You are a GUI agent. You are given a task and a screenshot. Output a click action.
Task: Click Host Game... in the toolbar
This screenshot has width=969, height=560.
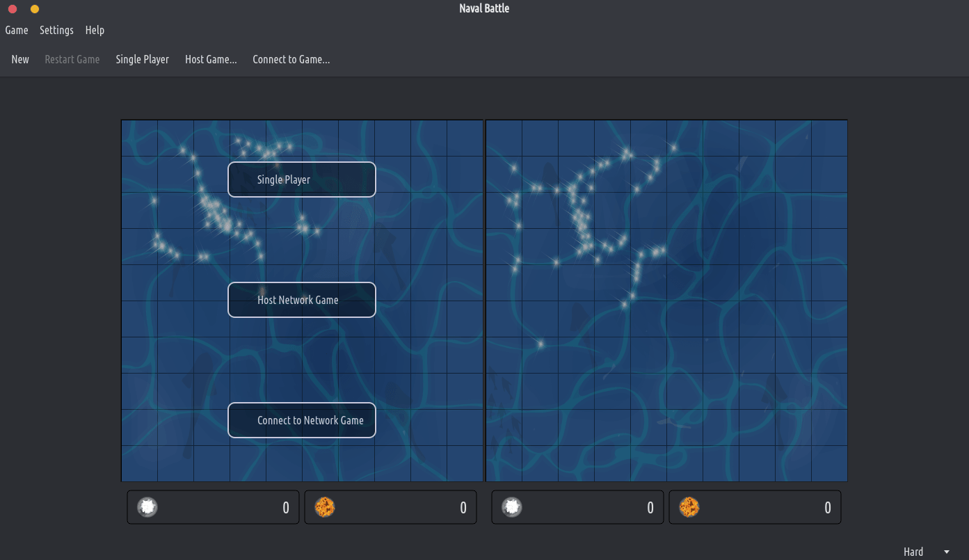coord(211,59)
